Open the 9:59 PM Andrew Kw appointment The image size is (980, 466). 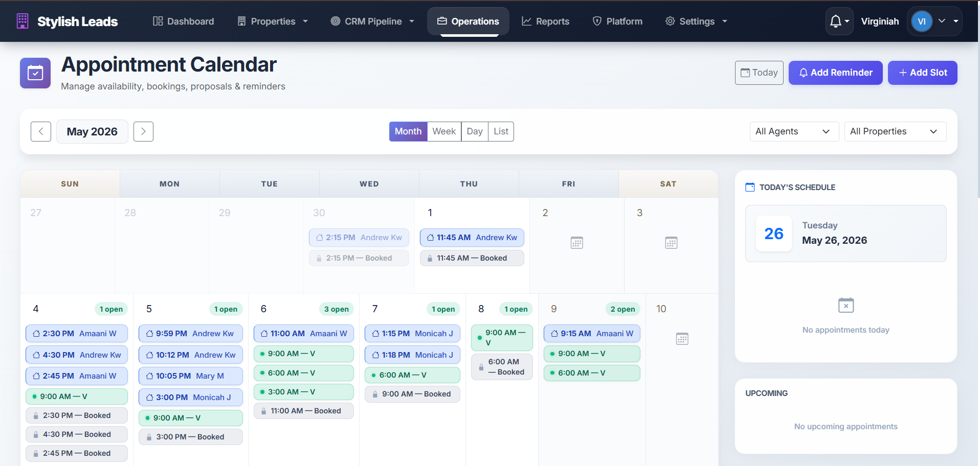191,334
